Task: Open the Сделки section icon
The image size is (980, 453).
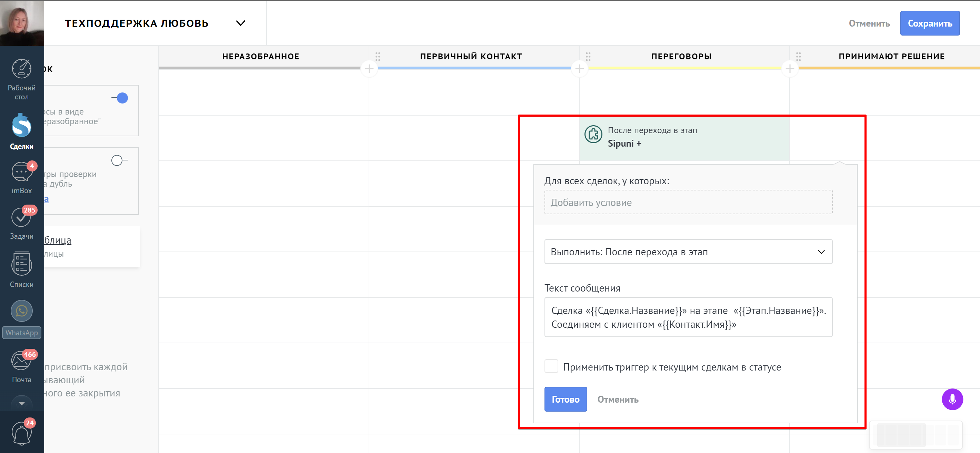Action: [22, 125]
